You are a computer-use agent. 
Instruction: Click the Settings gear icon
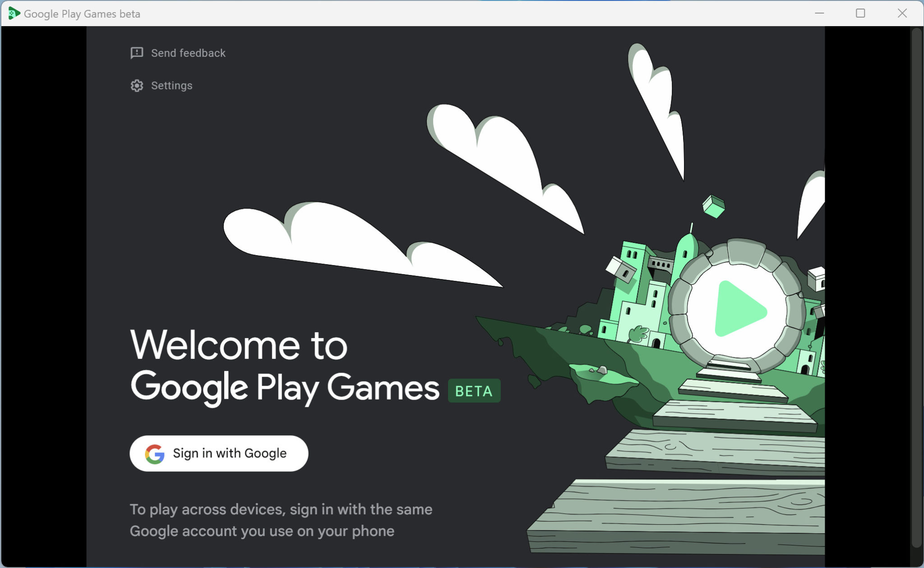click(x=137, y=85)
